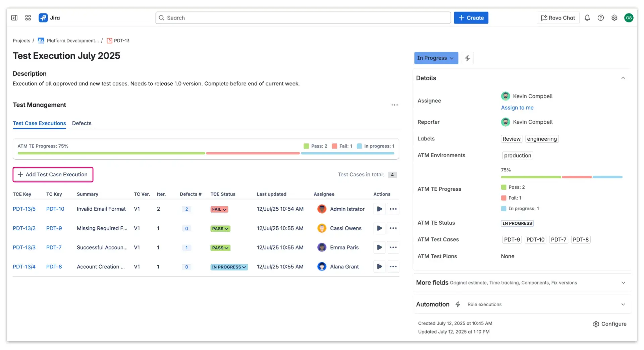Open Jira settings gear
The image size is (644, 350).
pyautogui.click(x=614, y=17)
